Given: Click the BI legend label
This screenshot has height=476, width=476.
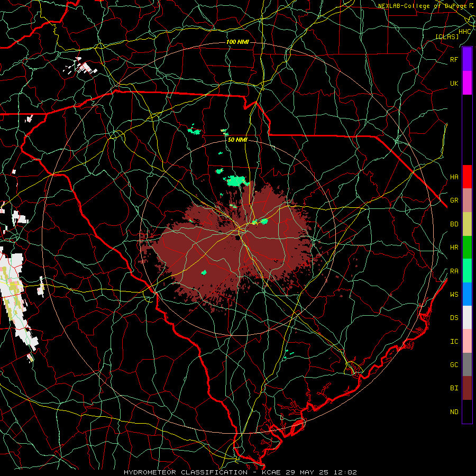Looking at the screenshot, I should pos(454,388).
